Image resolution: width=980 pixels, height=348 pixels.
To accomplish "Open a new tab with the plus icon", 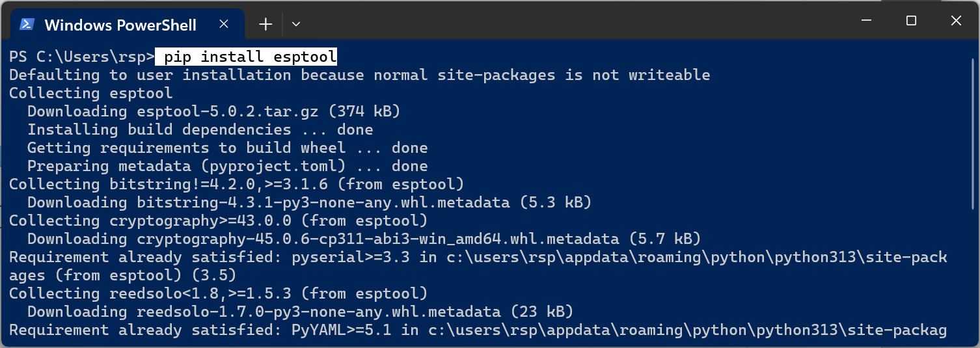I will click(x=265, y=24).
